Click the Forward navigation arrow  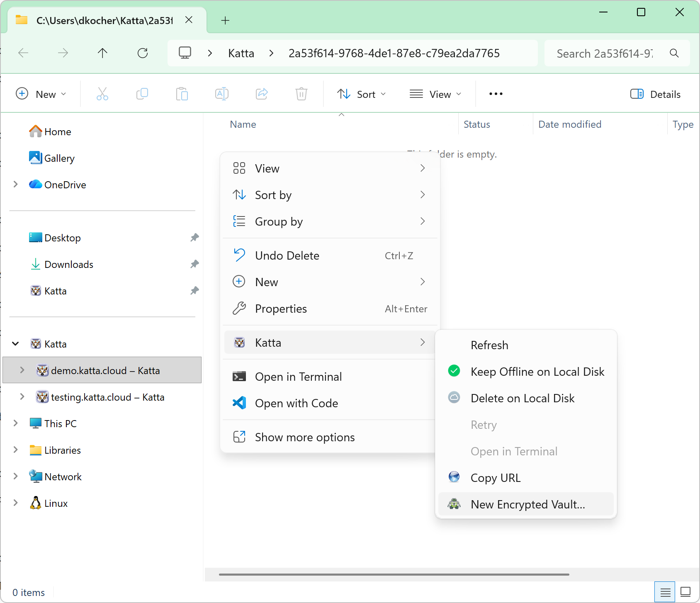click(63, 53)
